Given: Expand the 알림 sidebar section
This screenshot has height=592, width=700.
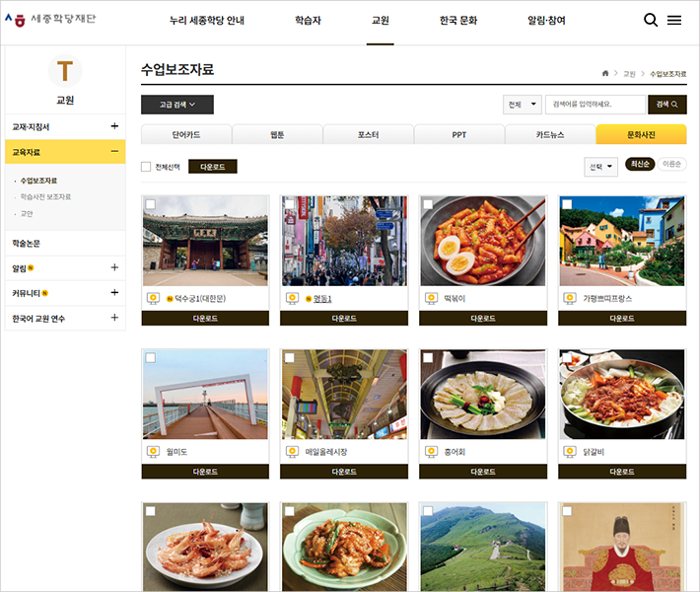Looking at the screenshot, I should pos(114,267).
